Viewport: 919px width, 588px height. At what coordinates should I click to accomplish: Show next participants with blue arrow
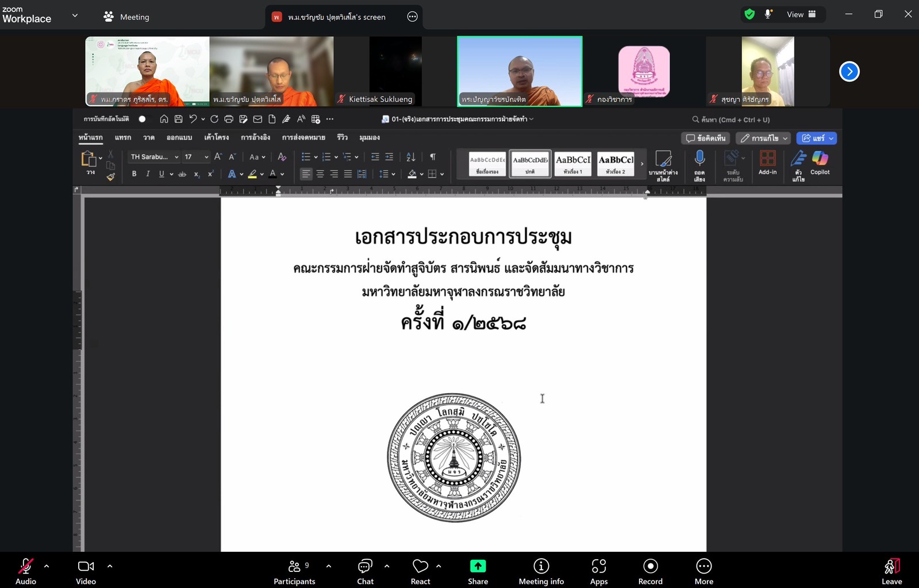[x=849, y=72]
